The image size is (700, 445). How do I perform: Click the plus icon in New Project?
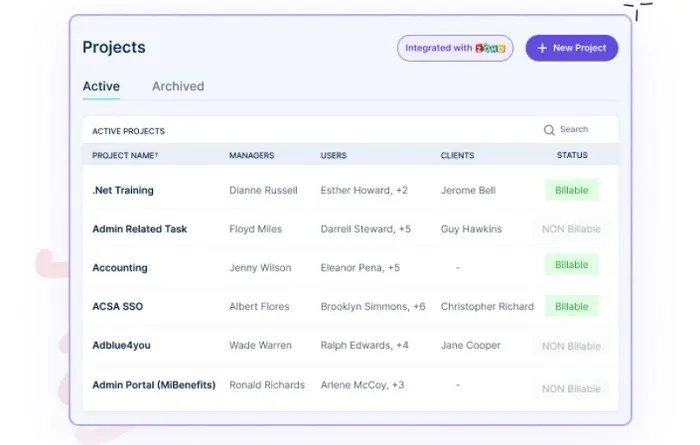pos(542,48)
